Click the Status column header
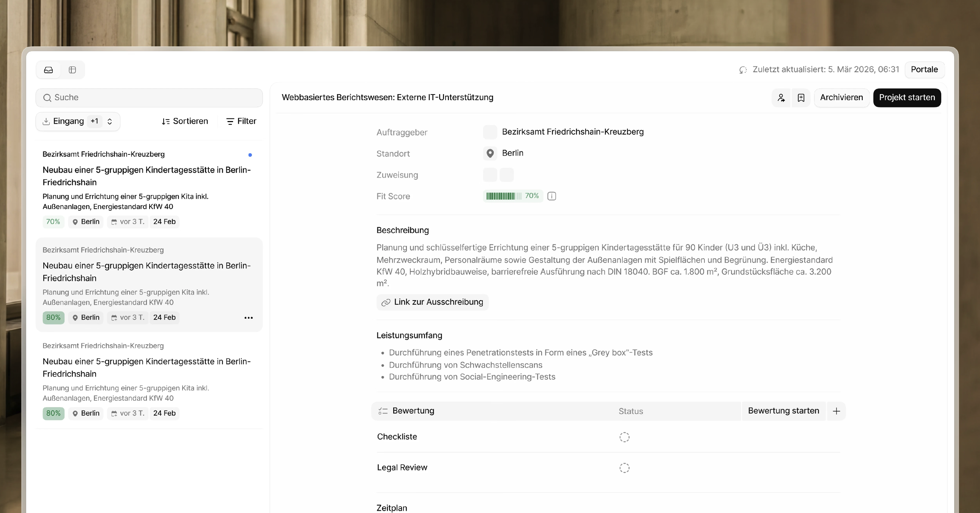This screenshot has height=513, width=980. 630,411
